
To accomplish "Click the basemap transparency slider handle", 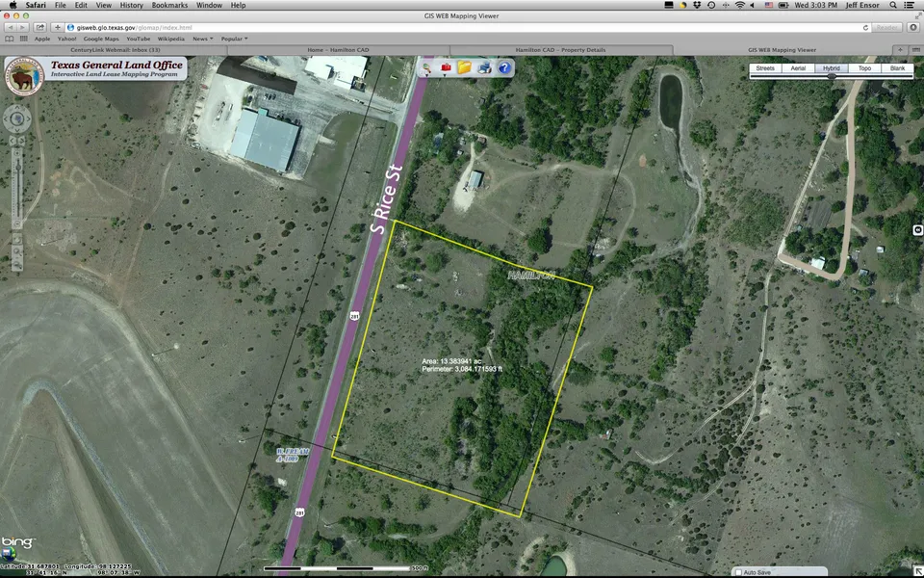I will 833,76.
